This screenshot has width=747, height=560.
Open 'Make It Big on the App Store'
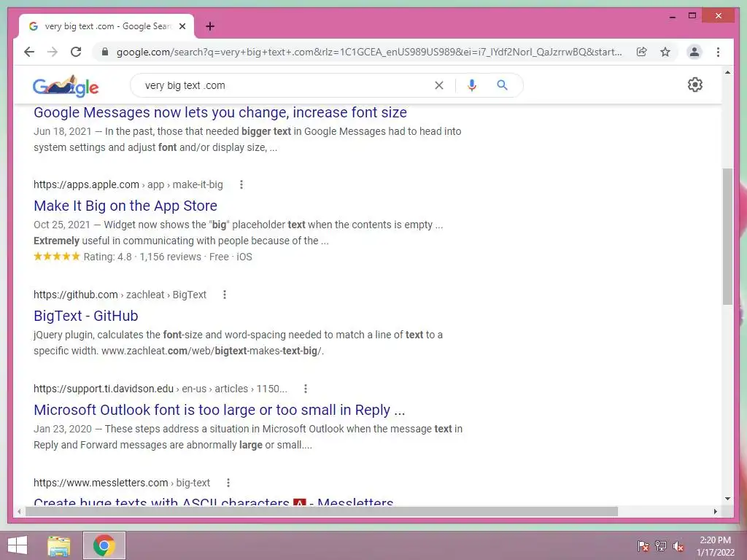point(125,206)
